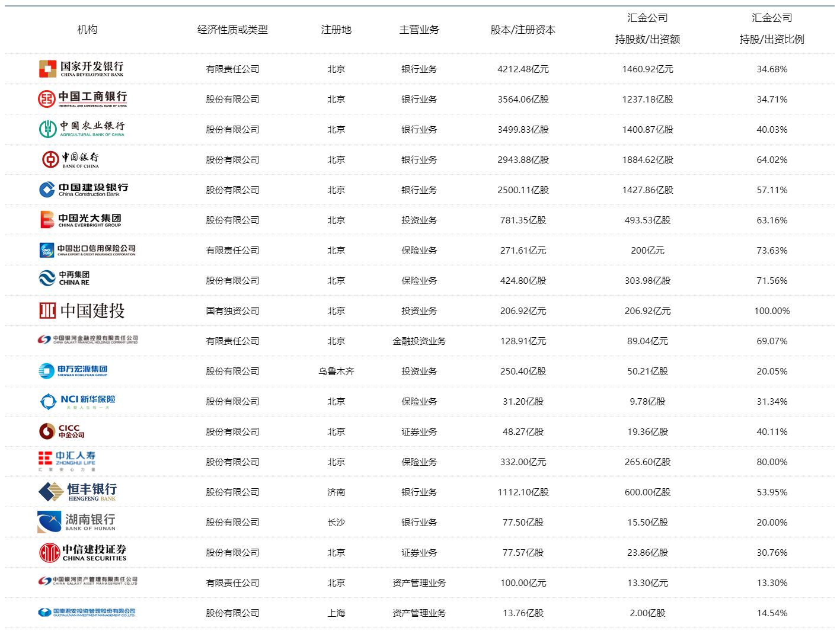840x634 pixels.
Task: Click the 主营业务 column header
Action: 419,30
